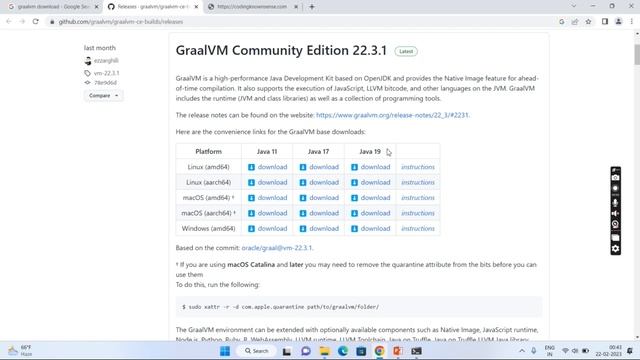Open instructions for Linux (aarch64)
Image resolution: width=640 pixels, height=360 pixels.
coord(418,182)
